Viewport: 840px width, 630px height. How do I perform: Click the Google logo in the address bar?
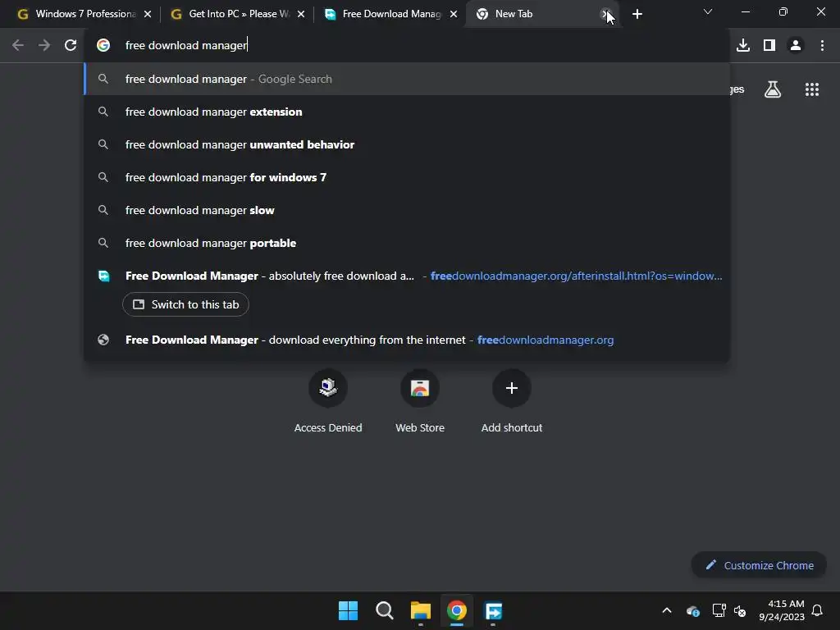pos(103,46)
